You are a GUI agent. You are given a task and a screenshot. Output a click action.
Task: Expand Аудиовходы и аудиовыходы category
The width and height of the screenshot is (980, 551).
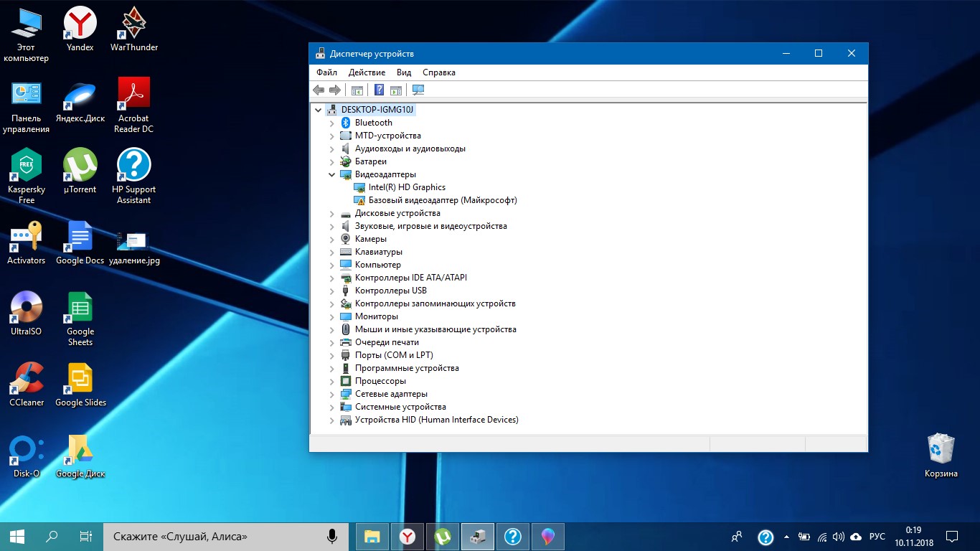coord(332,149)
